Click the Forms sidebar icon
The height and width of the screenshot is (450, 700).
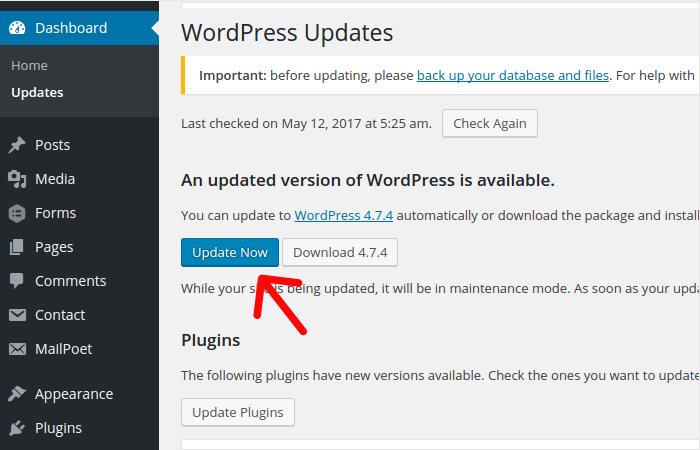pos(17,213)
